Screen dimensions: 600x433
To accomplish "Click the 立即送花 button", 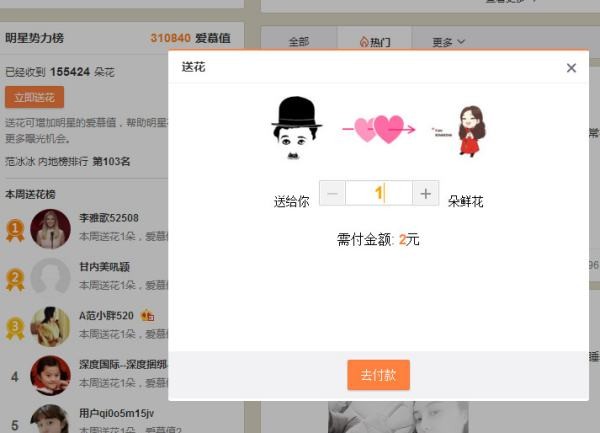I will [34, 98].
